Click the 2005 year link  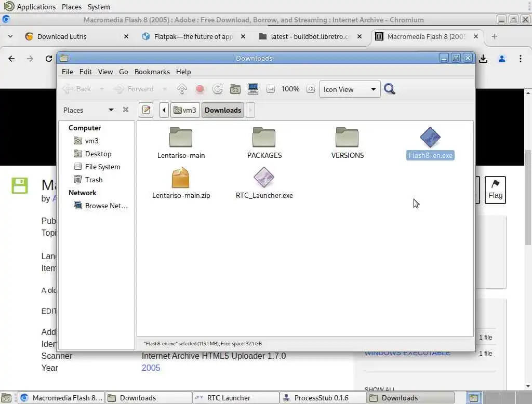click(x=151, y=368)
